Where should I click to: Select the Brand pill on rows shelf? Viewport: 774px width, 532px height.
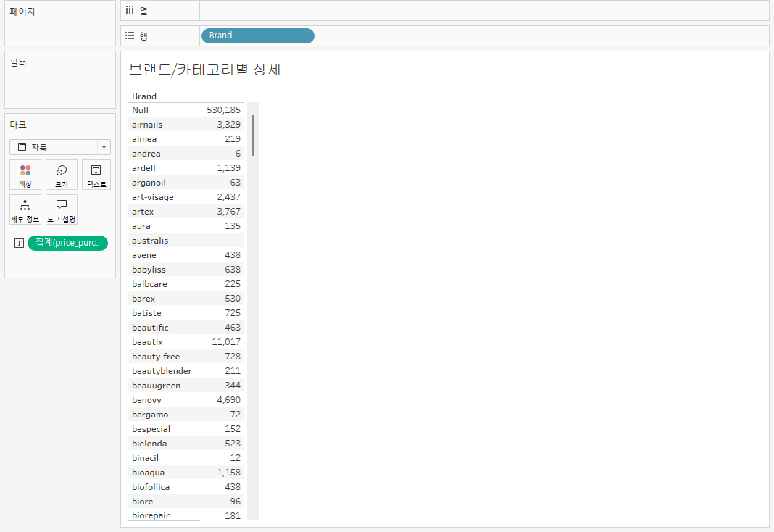pyautogui.click(x=258, y=36)
